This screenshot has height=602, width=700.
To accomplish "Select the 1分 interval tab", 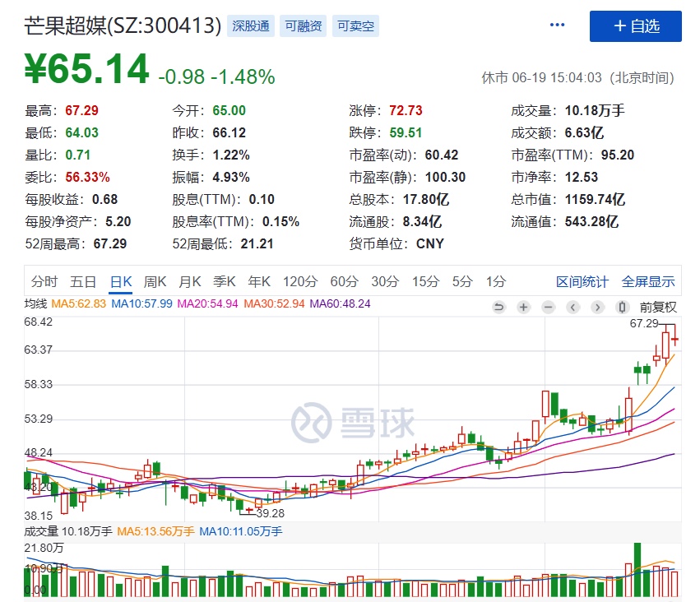I will tap(495, 281).
